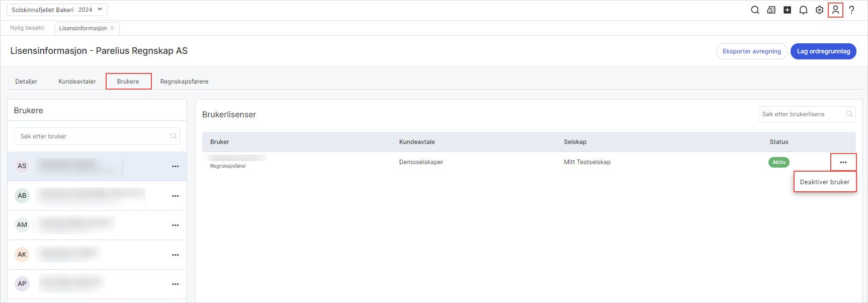Screen dimensions: 868x303
Task: Open three-dot menu for user AB
Action: pos(175,196)
